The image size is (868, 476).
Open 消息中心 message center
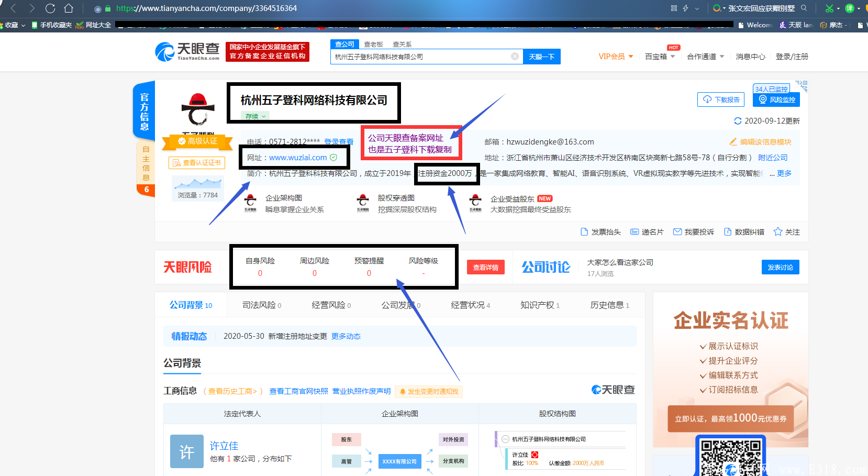tap(750, 57)
